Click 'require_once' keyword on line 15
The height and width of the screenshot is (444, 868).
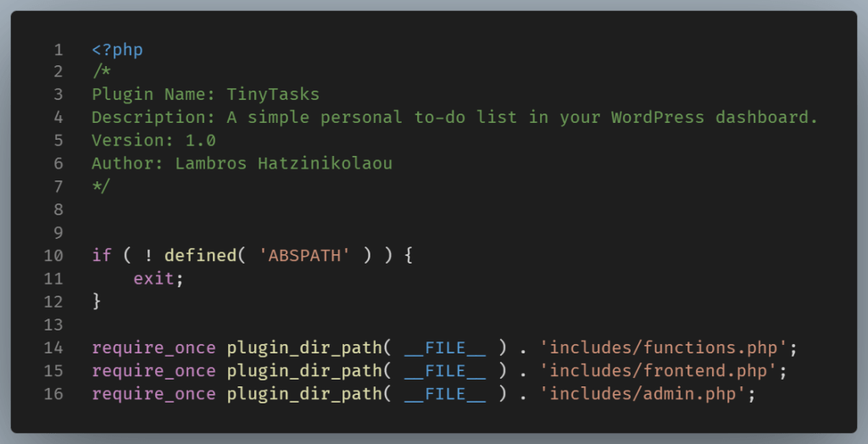[154, 371]
